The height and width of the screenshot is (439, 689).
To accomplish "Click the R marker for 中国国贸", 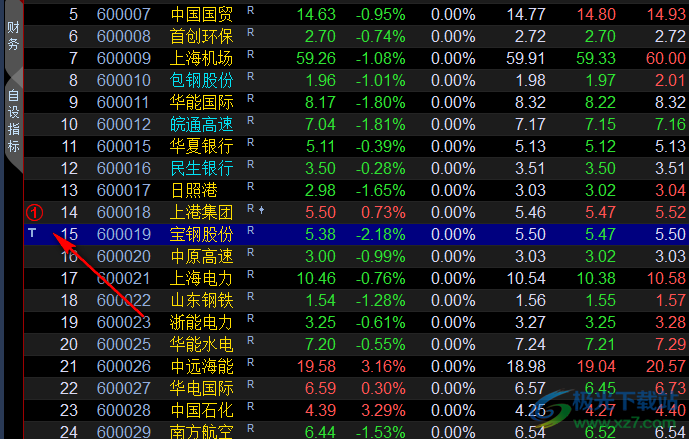I will [250, 11].
